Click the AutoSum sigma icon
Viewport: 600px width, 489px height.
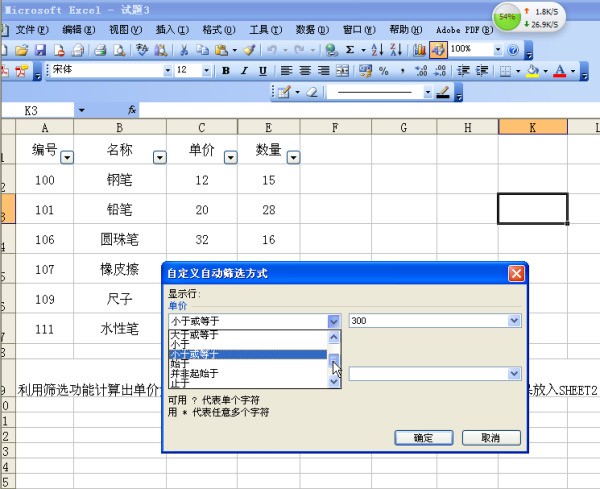[349, 49]
